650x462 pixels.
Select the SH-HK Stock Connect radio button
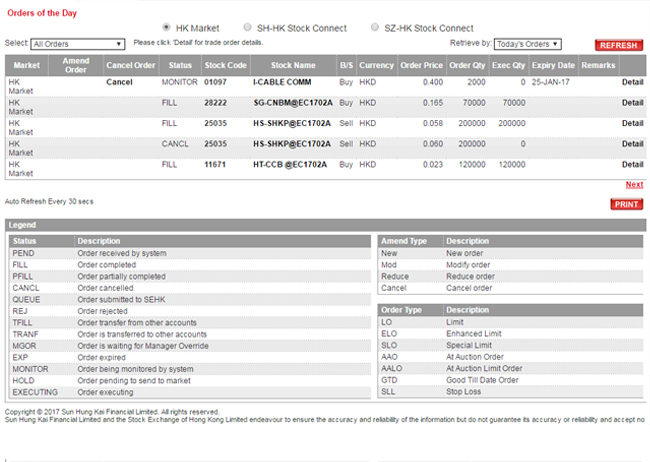[x=247, y=27]
